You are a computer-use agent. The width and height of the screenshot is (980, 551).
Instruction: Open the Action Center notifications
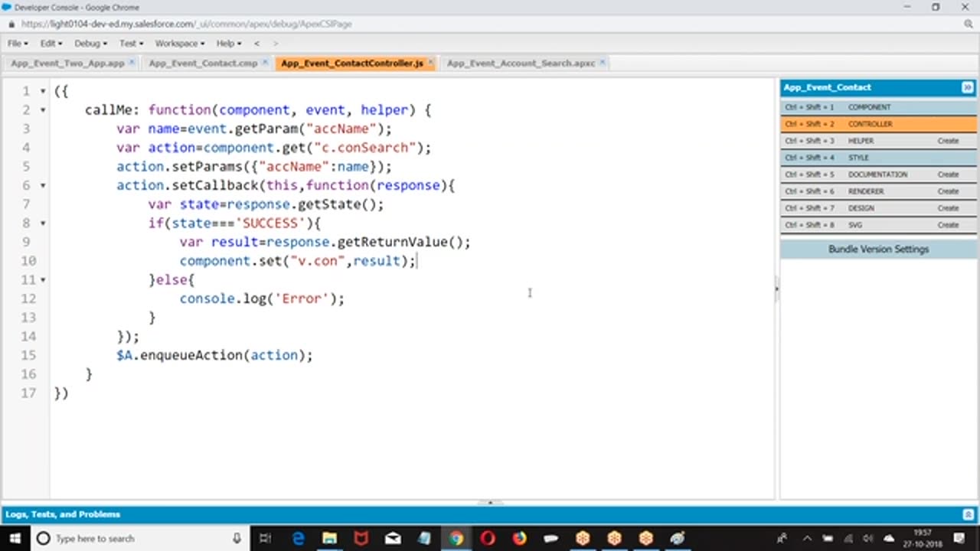pos(959,538)
